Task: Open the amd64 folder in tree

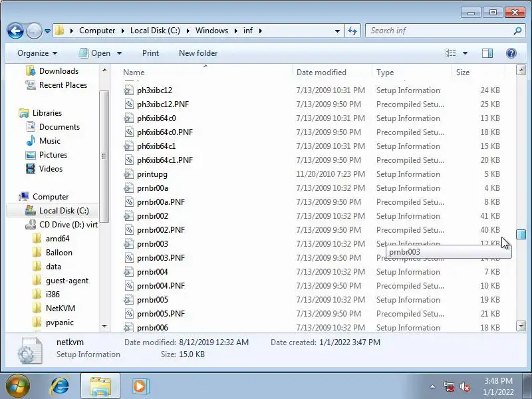Action: (57, 239)
